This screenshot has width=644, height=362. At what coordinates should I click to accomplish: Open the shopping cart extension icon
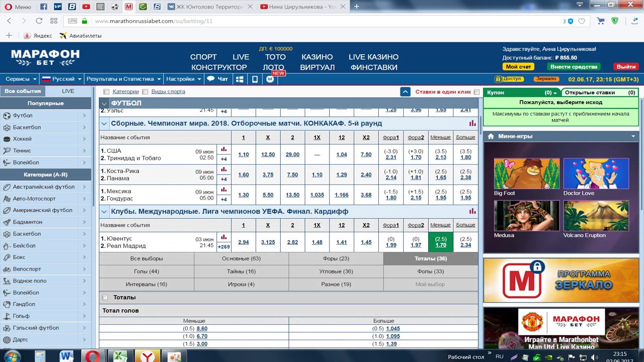click(x=601, y=21)
